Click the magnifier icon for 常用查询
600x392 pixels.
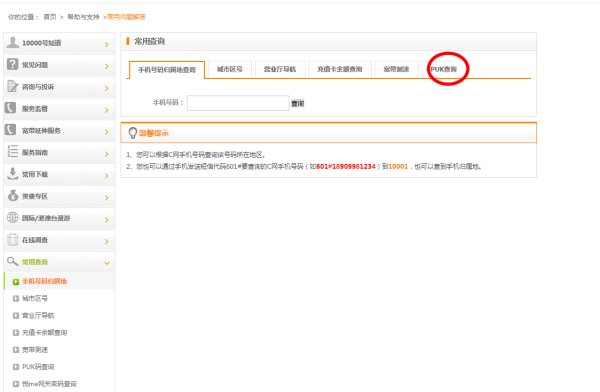click(13, 261)
